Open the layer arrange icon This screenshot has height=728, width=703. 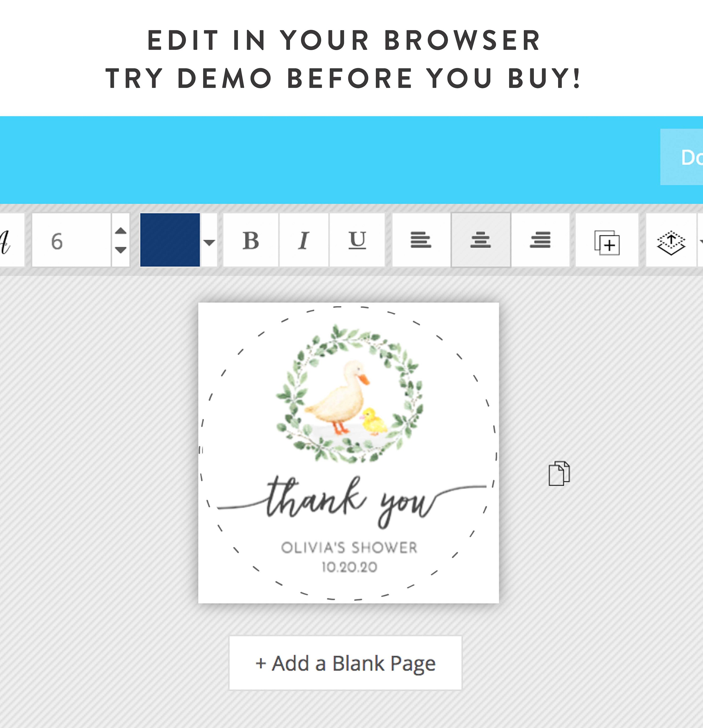click(x=671, y=240)
